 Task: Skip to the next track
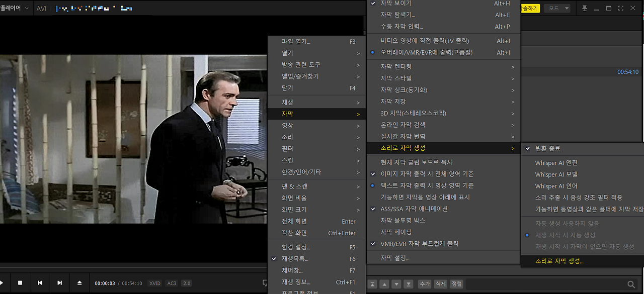click(x=59, y=283)
